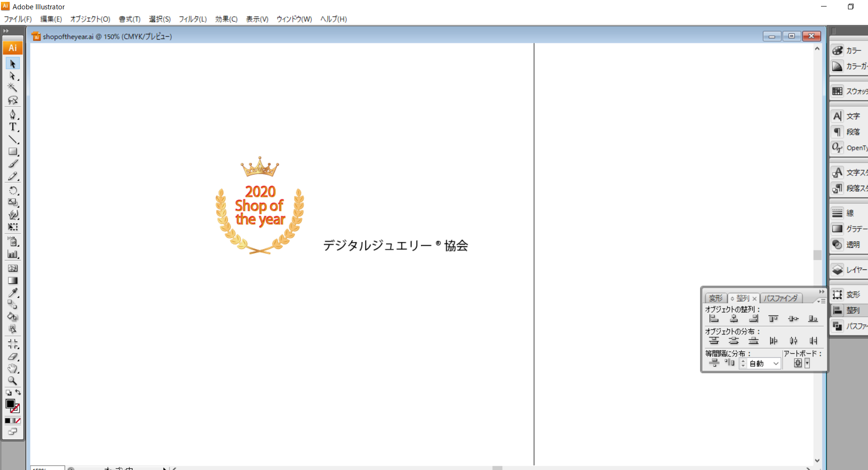Screen dimensions: 868x470
Task: Activate the Type tool
Action: point(13,127)
